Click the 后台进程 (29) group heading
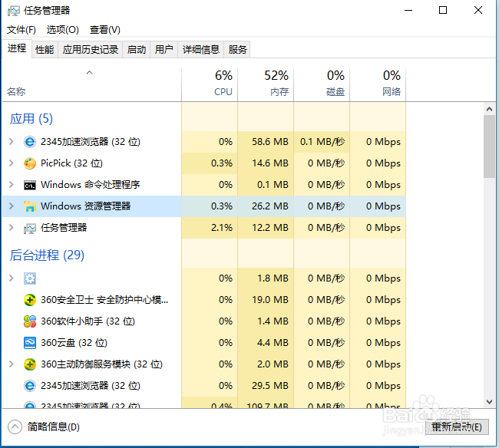This screenshot has width=499, height=448. click(47, 255)
